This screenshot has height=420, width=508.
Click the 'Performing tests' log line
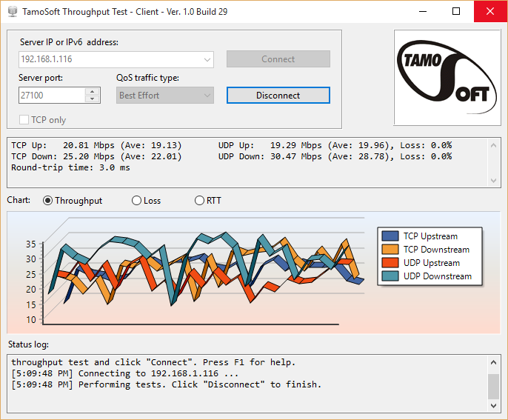coord(166,384)
